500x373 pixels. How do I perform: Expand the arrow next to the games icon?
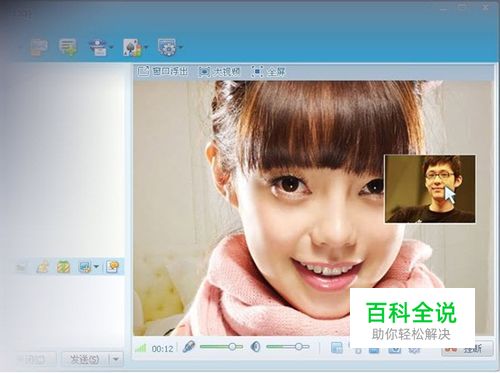point(146,47)
